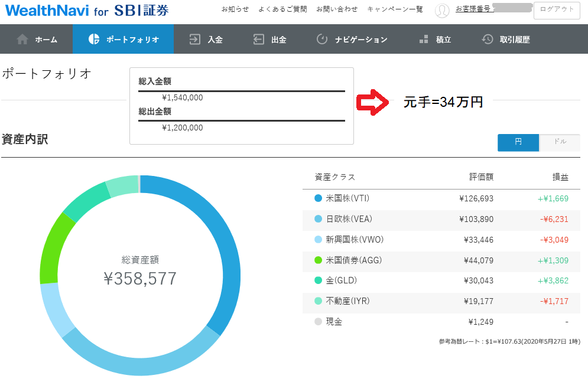
Task: Click the user avatar icon
Action: (x=442, y=11)
